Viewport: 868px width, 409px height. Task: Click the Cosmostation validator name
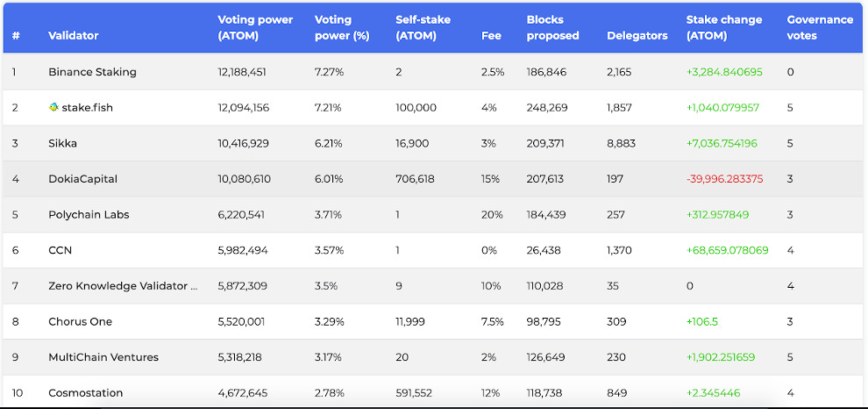point(85,392)
